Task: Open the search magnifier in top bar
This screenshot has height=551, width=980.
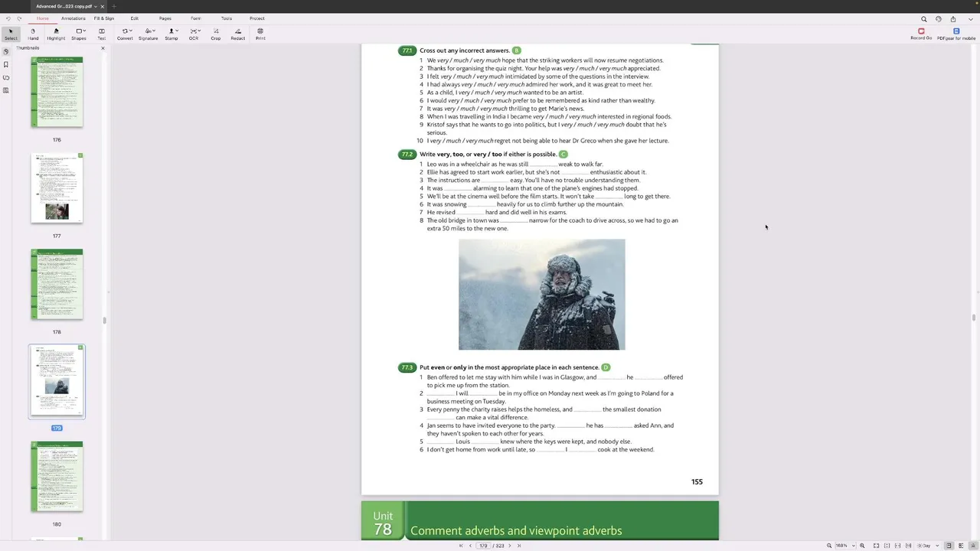Action: click(924, 19)
